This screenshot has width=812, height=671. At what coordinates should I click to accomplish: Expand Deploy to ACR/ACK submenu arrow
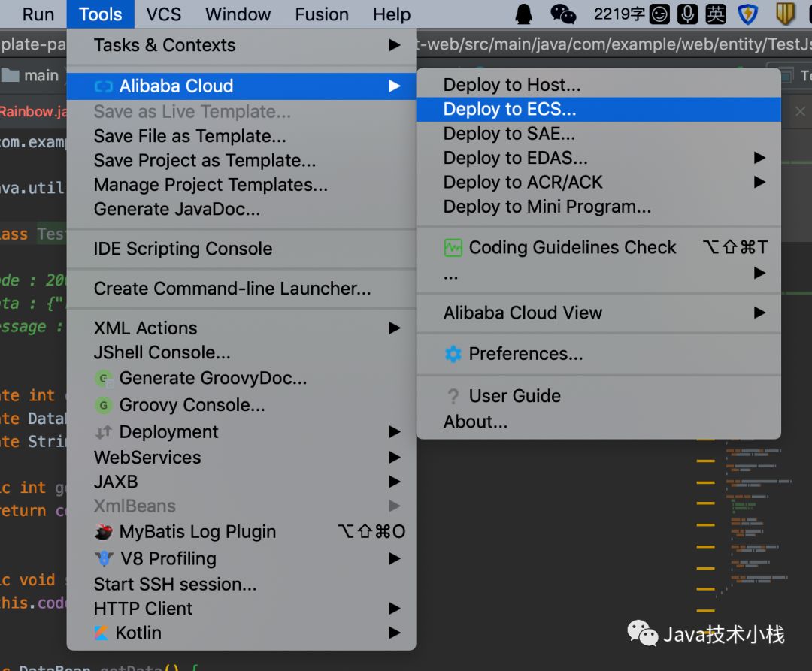point(759,182)
